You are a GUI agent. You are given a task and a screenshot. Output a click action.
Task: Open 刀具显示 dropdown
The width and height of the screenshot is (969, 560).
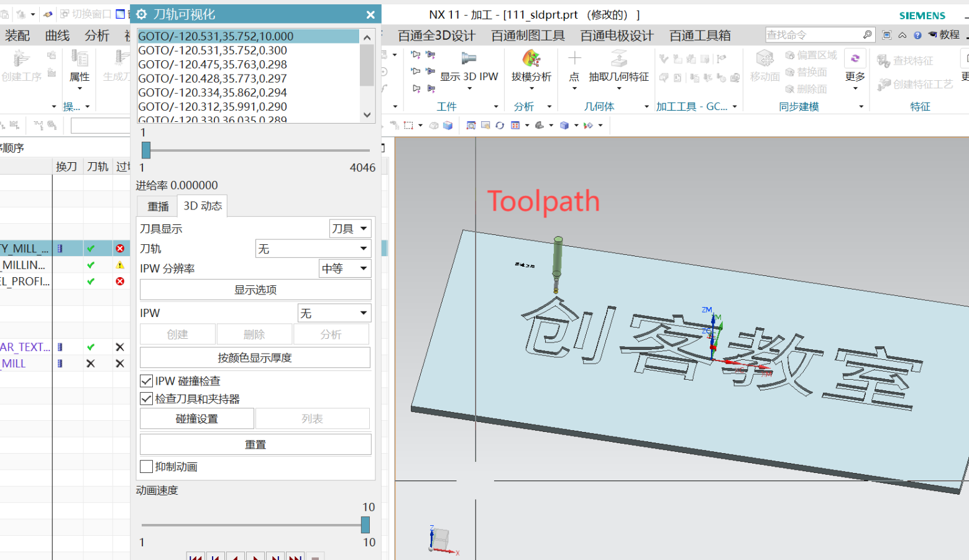[x=350, y=229]
